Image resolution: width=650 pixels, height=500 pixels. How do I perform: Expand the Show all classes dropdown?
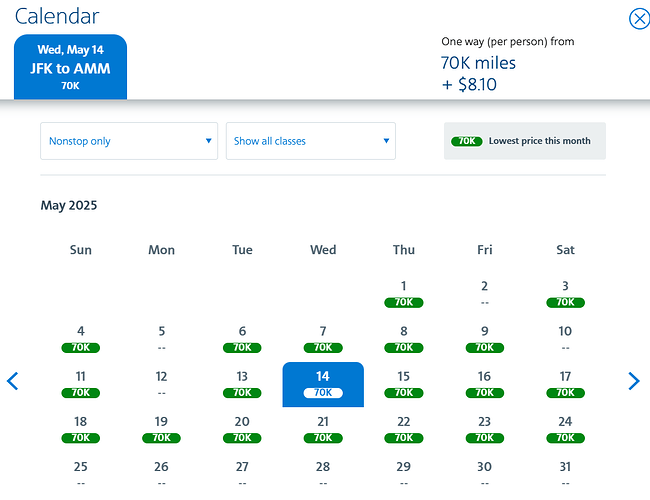tap(310, 141)
